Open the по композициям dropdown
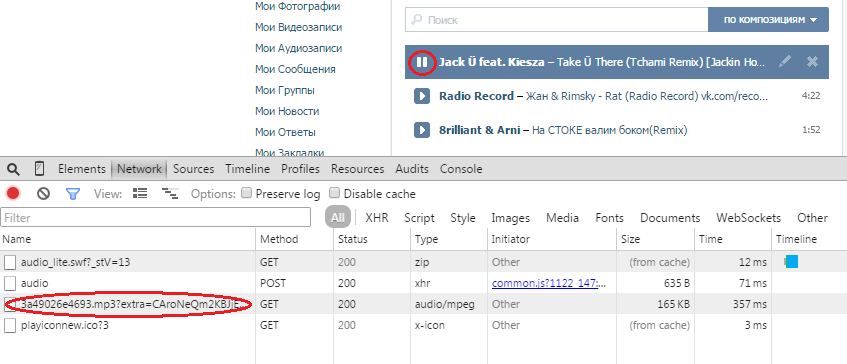847x364 pixels. (x=768, y=20)
